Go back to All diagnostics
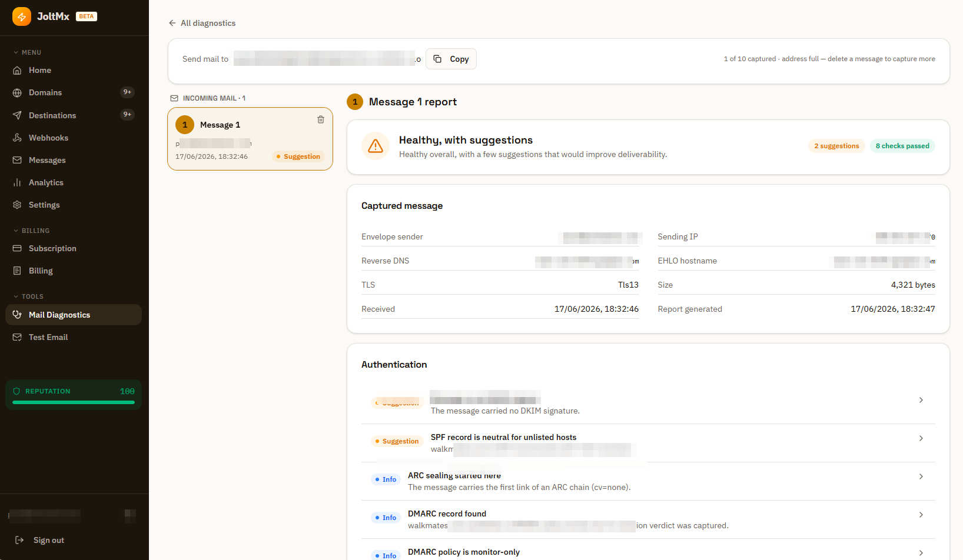 (202, 23)
